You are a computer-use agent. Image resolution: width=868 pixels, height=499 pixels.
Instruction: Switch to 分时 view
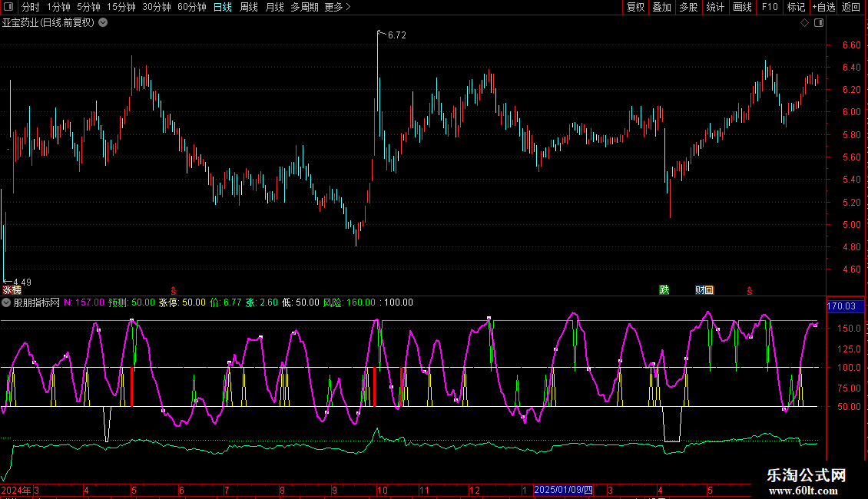(x=30, y=7)
